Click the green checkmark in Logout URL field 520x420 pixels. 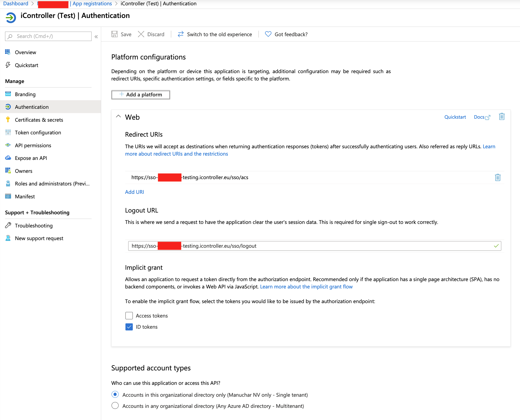(x=496, y=246)
